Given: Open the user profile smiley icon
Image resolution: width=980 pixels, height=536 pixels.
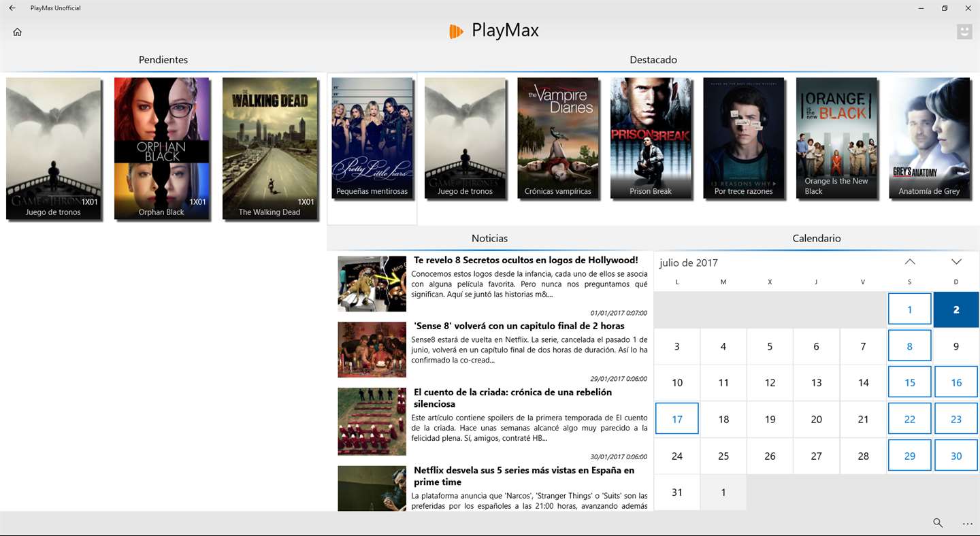Looking at the screenshot, I should [x=964, y=31].
